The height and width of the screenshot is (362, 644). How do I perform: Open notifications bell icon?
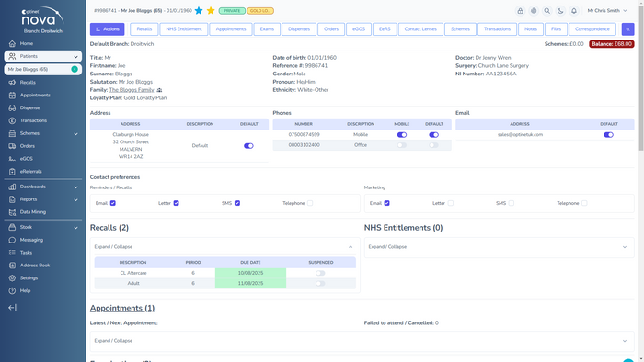click(574, 11)
